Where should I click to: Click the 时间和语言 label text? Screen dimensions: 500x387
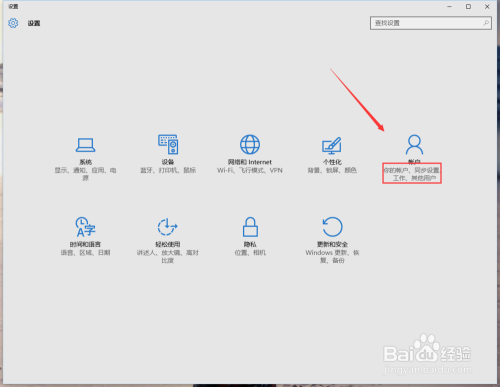85,244
